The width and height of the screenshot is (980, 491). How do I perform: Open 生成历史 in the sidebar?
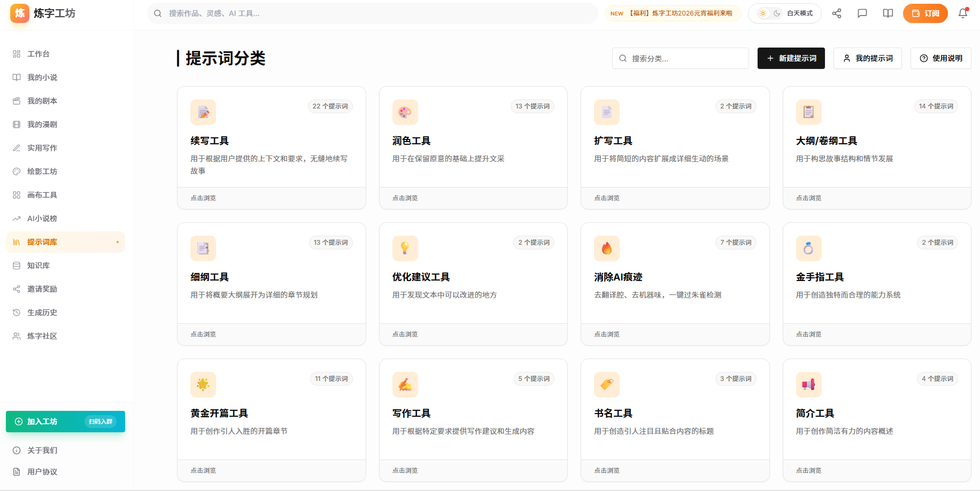click(43, 312)
